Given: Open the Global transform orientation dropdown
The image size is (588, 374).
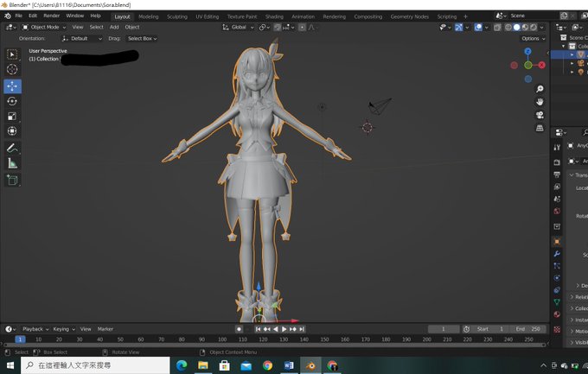Looking at the screenshot, I should (238, 28).
